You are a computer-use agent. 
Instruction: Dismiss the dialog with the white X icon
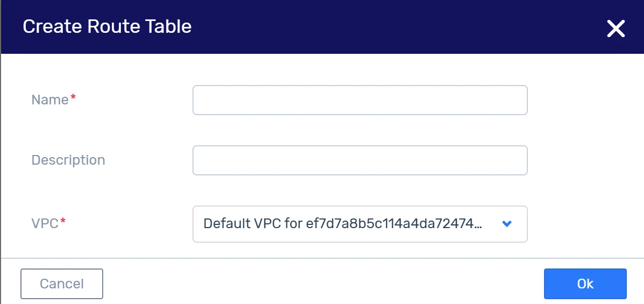tap(616, 28)
